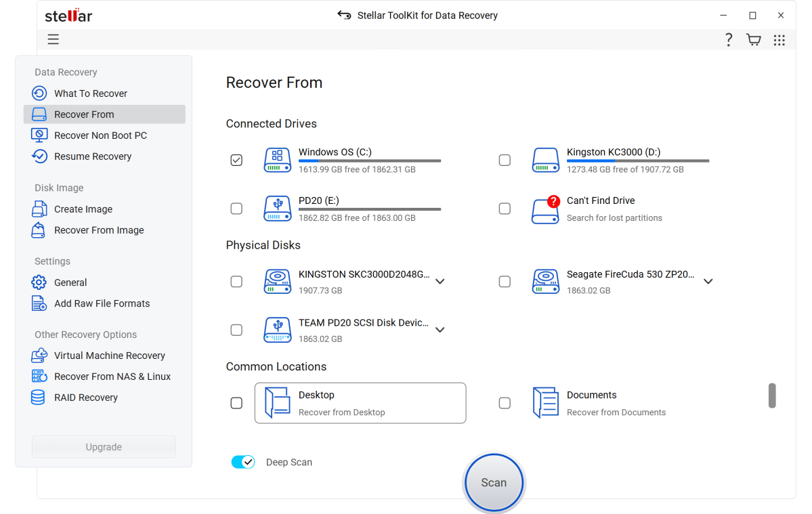Click the help question mark icon

[x=728, y=40]
